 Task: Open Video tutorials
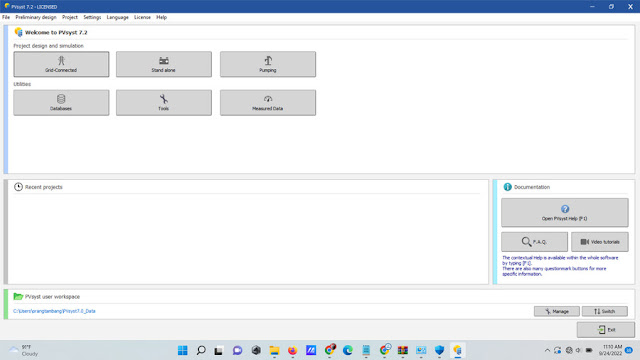tap(600, 242)
